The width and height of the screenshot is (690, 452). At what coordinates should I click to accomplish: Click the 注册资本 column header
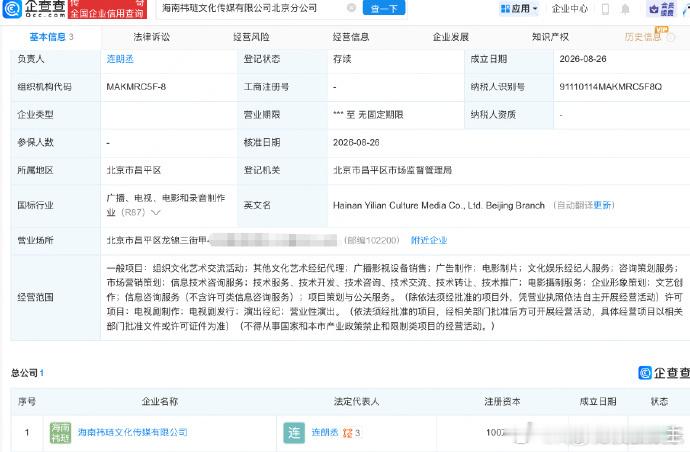502,401
